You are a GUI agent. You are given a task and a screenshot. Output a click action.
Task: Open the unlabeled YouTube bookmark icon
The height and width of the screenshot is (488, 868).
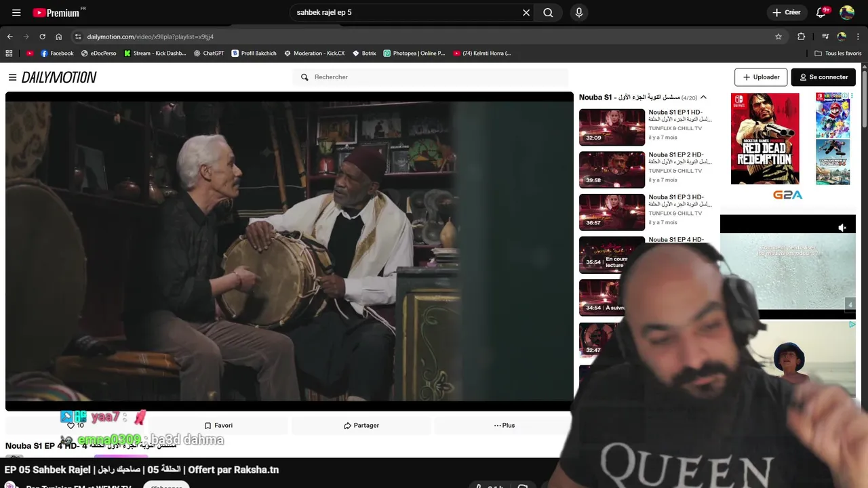[30, 53]
